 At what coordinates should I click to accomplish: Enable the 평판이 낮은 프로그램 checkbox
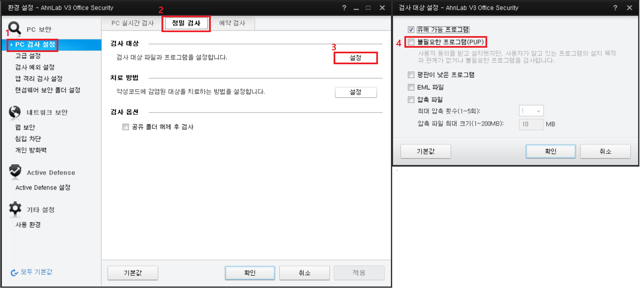pyautogui.click(x=411, y=75)
